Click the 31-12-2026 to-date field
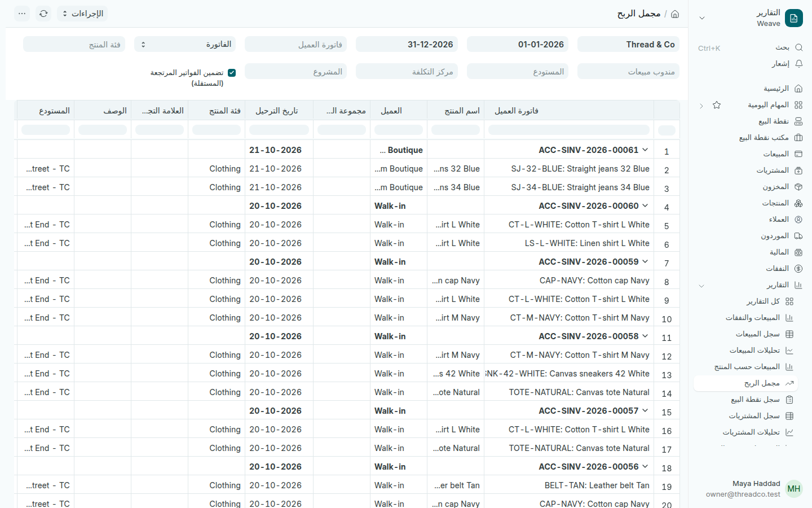Screen dimensions: 812x508 [407, 44]
